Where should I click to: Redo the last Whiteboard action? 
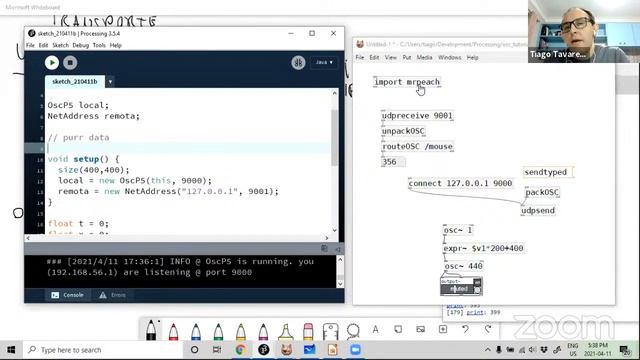(x=488, y=329)
